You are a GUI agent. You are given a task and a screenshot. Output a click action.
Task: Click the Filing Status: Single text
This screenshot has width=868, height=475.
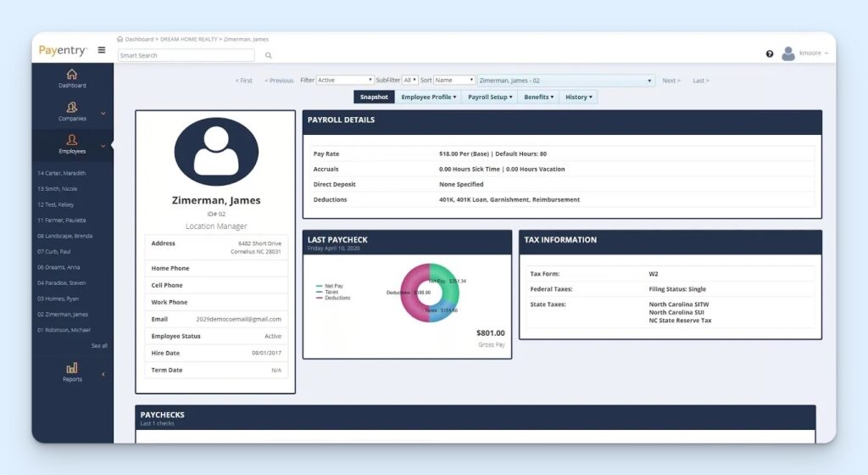677,289
